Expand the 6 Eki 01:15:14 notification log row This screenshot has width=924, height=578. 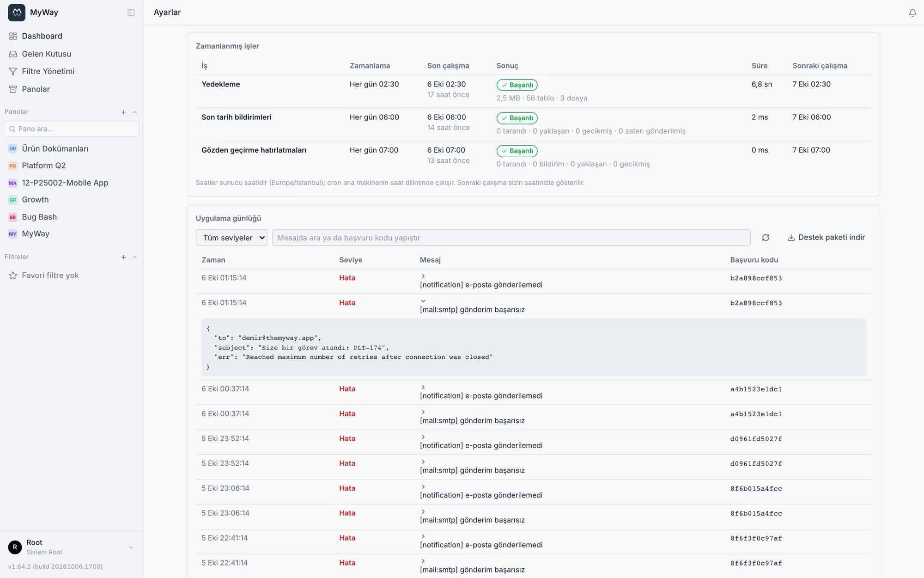coord(423,276)
